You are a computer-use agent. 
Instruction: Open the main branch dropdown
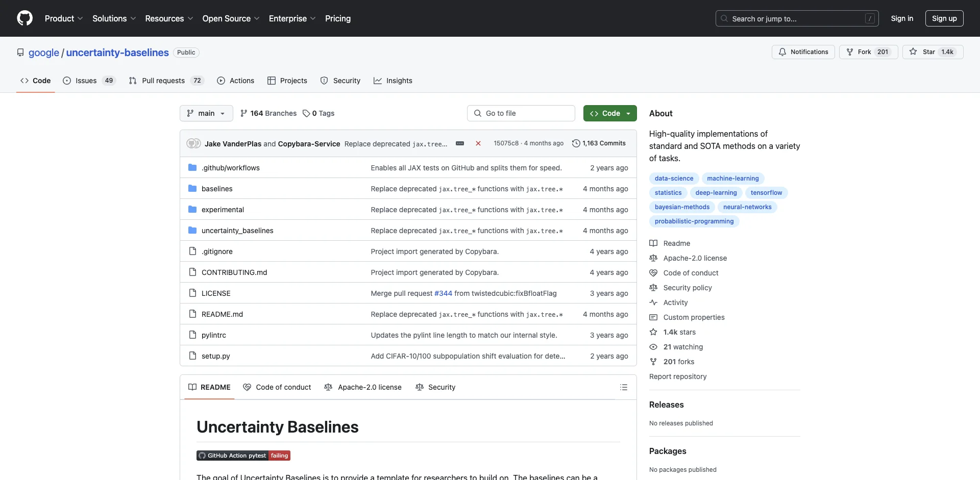coord(206,113)
